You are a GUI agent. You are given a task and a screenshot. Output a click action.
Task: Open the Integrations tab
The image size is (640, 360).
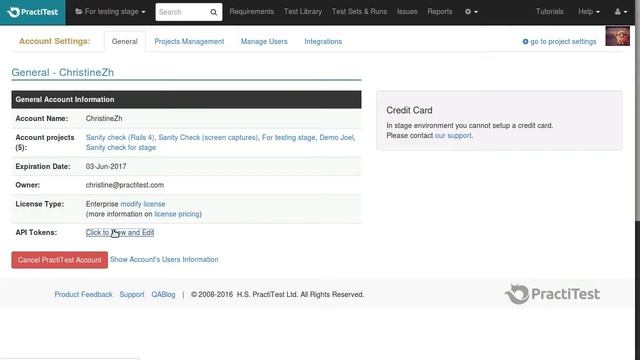(323, 42)
